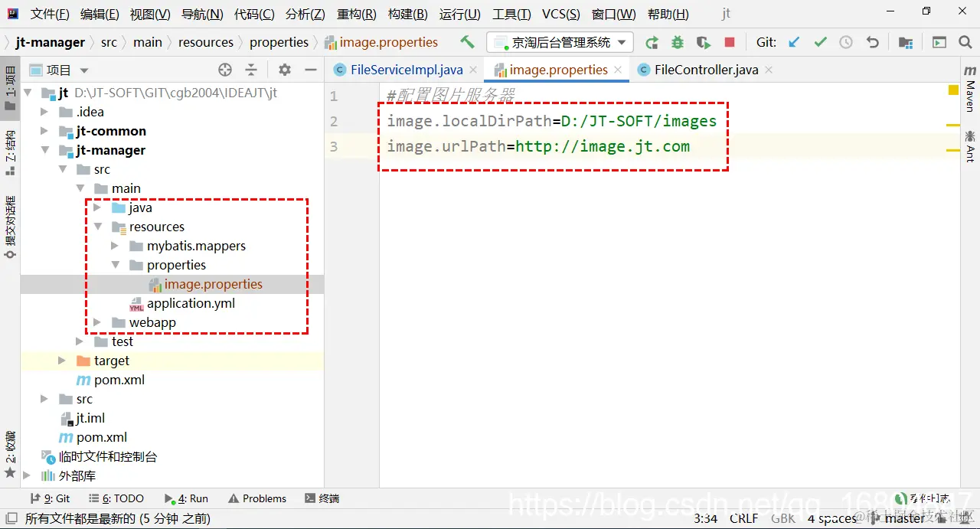Screen dimensions: 980x529
Task: Open the 京淘后台管理系统 run configuration dropdown
Action: pyautogui.click(x=560, y=43)
